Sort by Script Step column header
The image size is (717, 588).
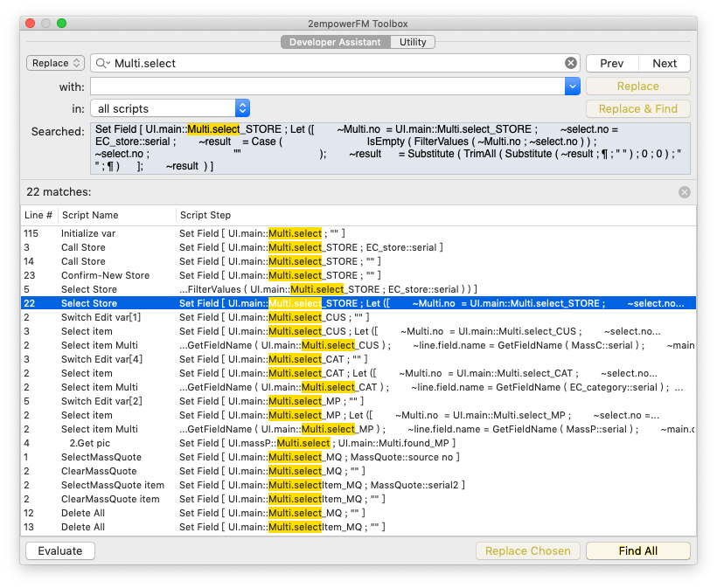click(x=435, y=215)
